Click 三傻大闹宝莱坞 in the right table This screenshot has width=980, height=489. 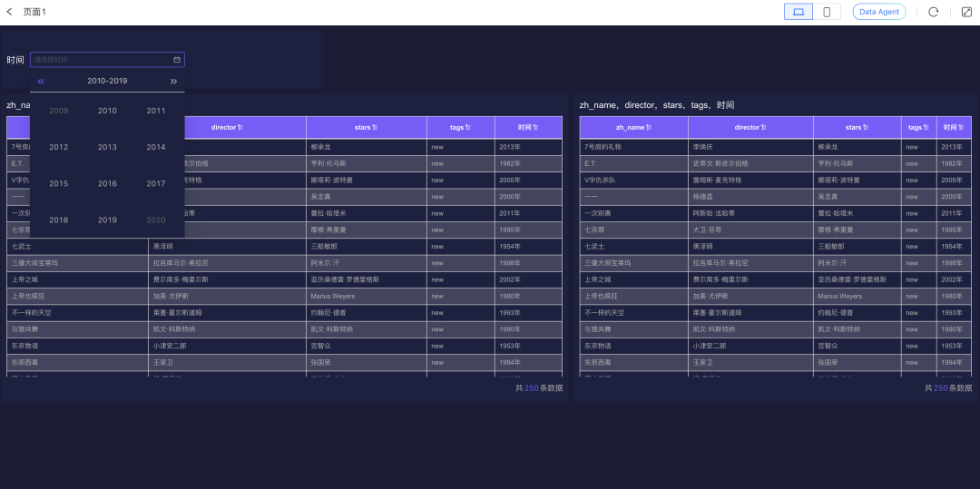(x=607, y=263)
